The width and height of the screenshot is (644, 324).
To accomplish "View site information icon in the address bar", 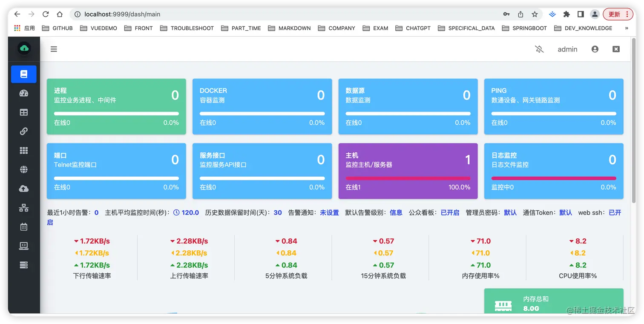I will [x=78, y=14].
